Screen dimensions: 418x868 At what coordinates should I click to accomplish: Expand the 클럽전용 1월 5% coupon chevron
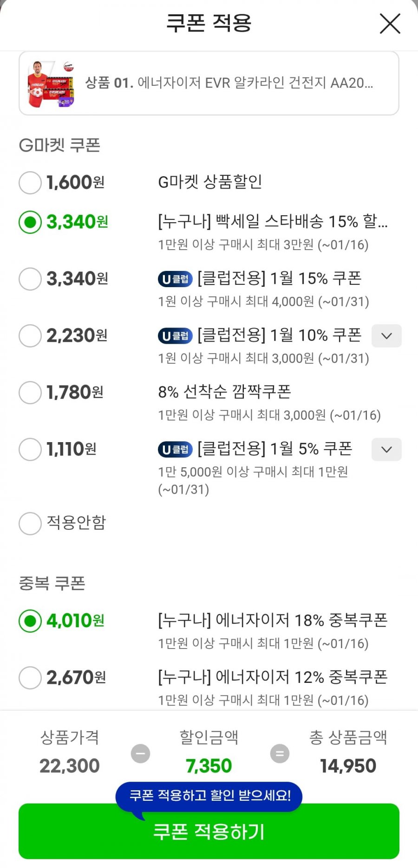pyautogui.click(x=386, y=450)
